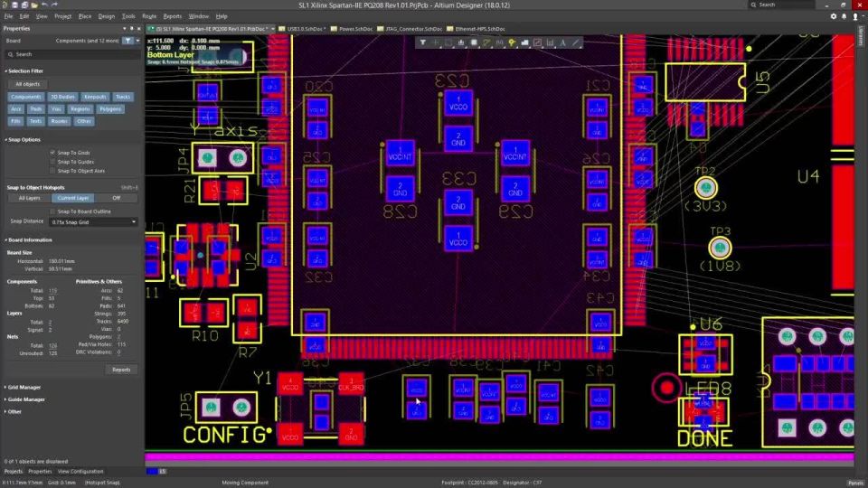
Task: Open the Route menu
Action: [x=149, y=16]
